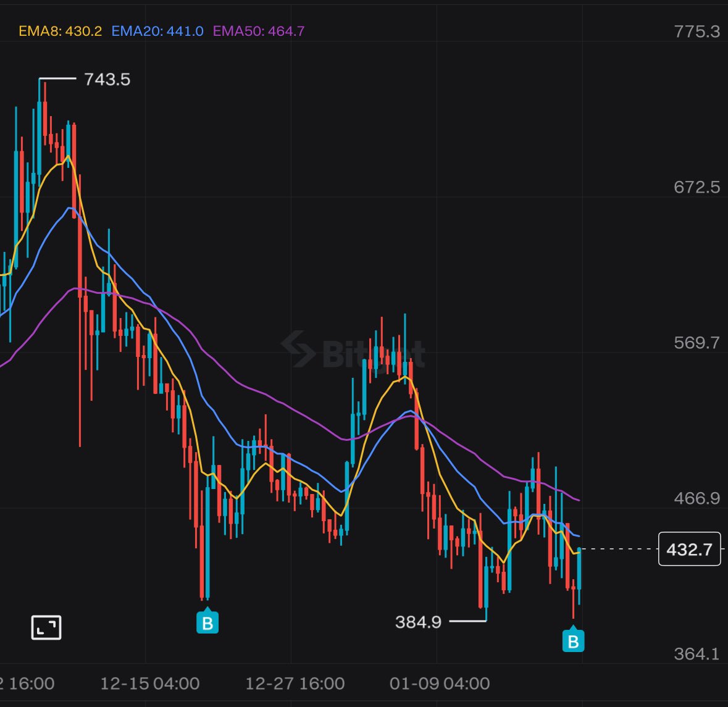Image resolution: width=728 pixels, height=707 pixels.
Task: Click the EMA20: 441.0 indicator label
Action: pyautogui.click(x=157, y=31)
